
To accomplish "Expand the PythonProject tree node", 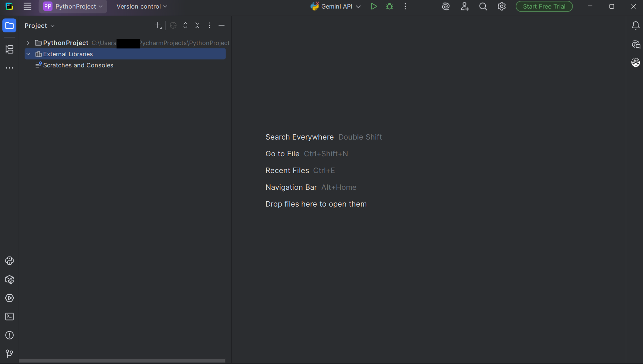I will tap(28, 43).
